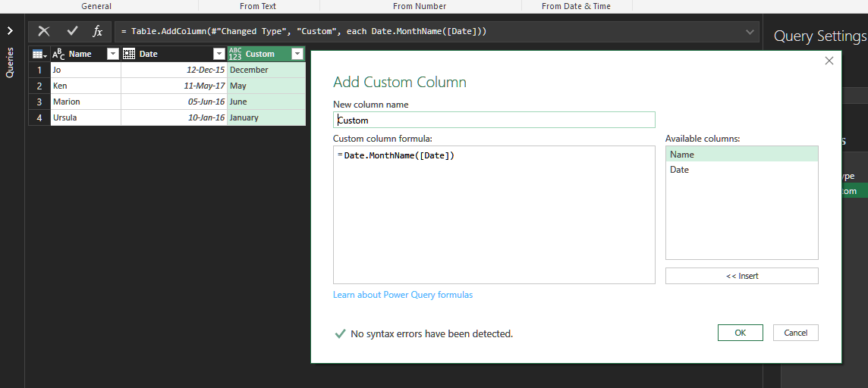
Task: Click the Custom column ABC123 type icon
Action: coord(235,54)
